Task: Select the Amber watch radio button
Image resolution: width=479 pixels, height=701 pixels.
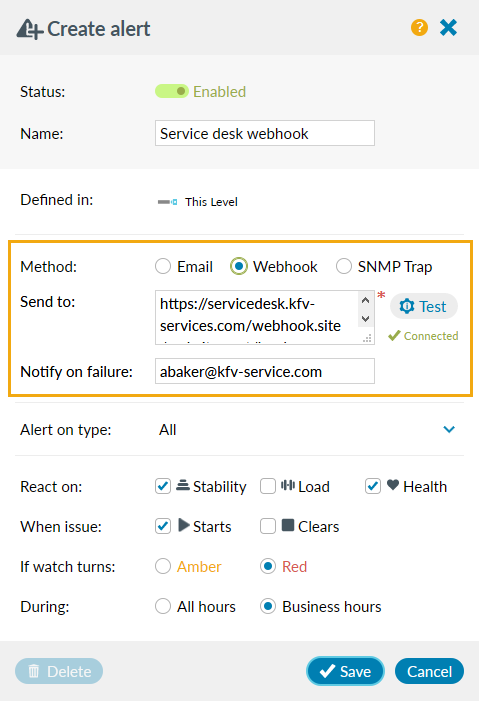Action: (163, 566)
